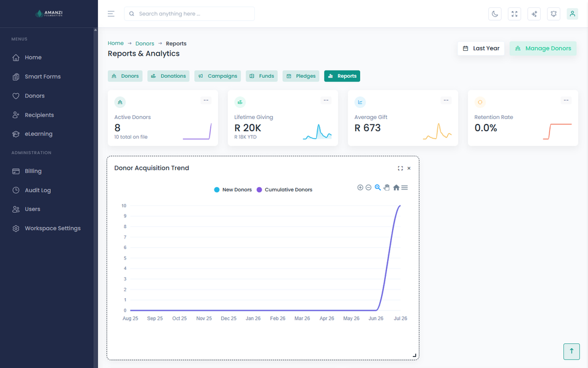The width and height of the screenshot is (588, 368).
Task: Enter fullscreen using the header expand icon
Action: (514, 14)
